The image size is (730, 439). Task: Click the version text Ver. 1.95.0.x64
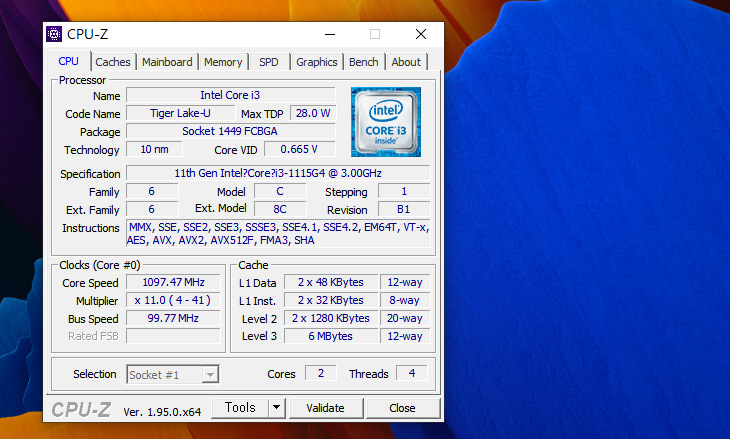coord(162,412)
